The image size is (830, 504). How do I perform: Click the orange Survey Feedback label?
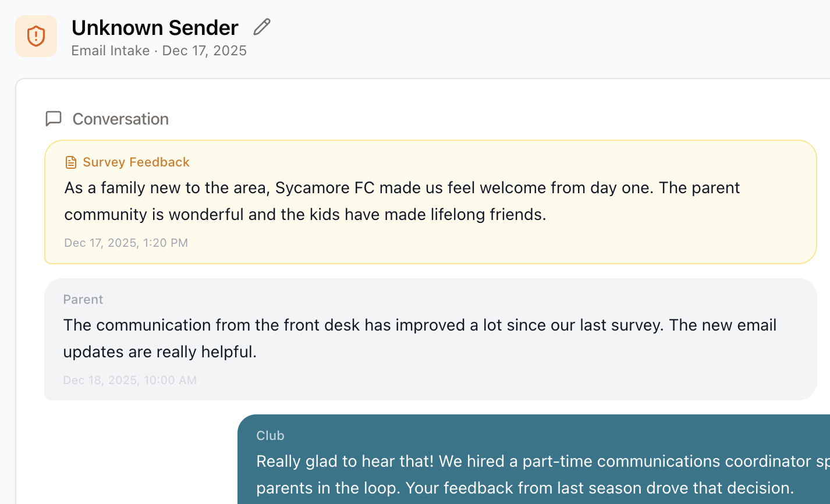136,162
